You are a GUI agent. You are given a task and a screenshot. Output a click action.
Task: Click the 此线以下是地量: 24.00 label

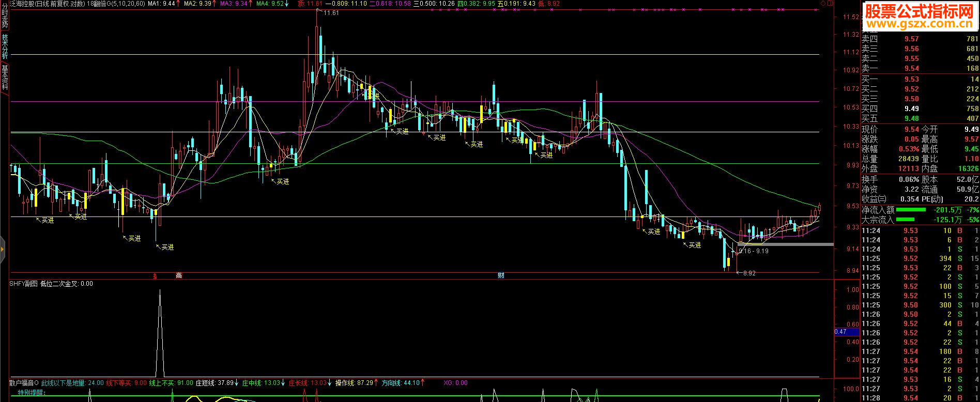tap(72, 383)
